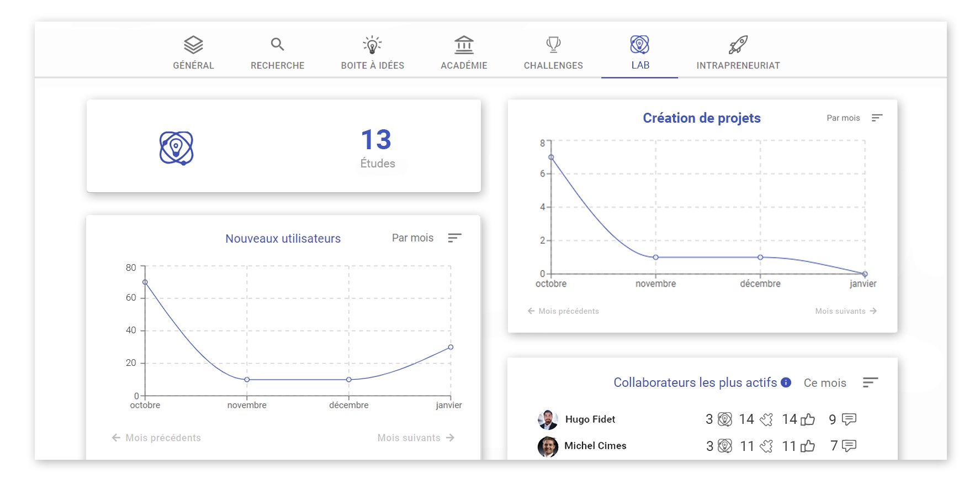Viewport: 980px width, 483px height.
Task: Click Mois précédents under Création de projets
Action: point(563,311)
